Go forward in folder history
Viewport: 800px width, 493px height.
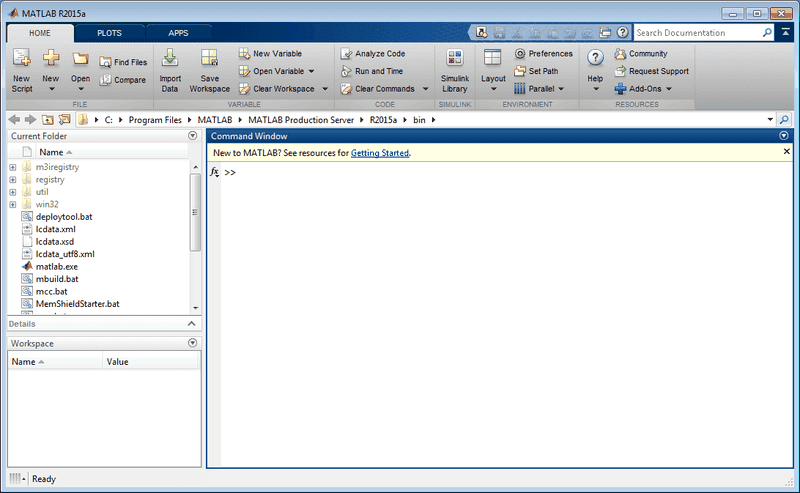(31, 120)
